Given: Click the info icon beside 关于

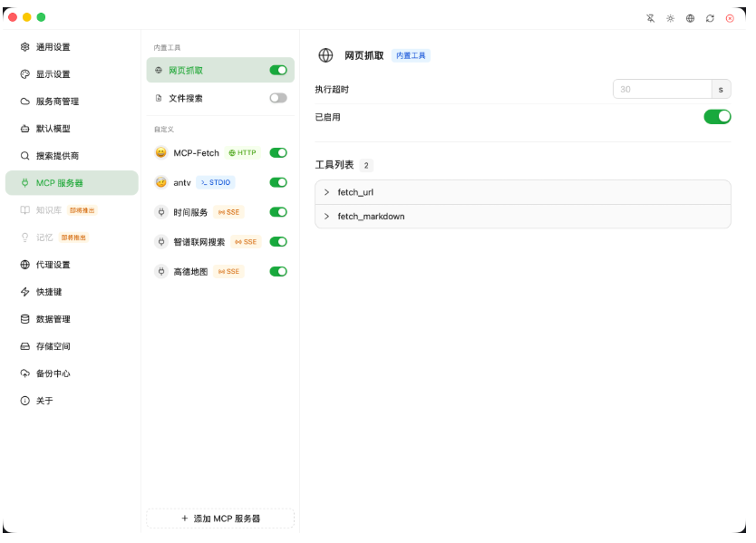Looking at the screenshot, I should tap(25, 401).
